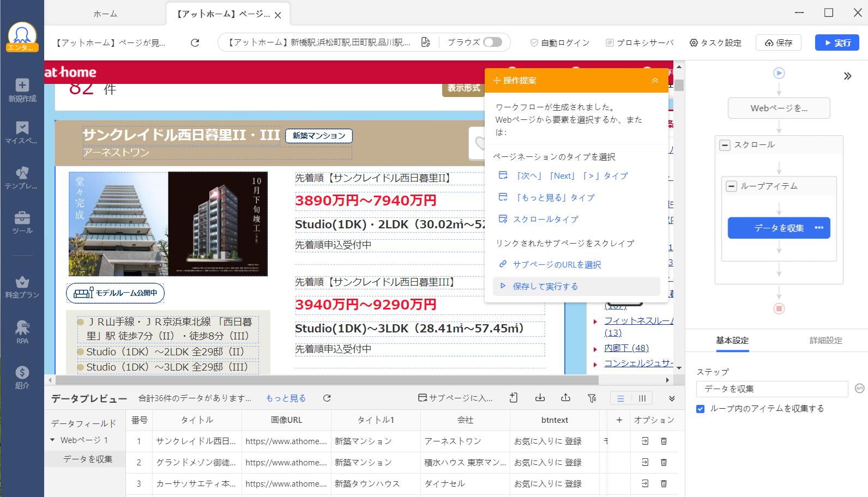Open タスク設定

[715, 43]
